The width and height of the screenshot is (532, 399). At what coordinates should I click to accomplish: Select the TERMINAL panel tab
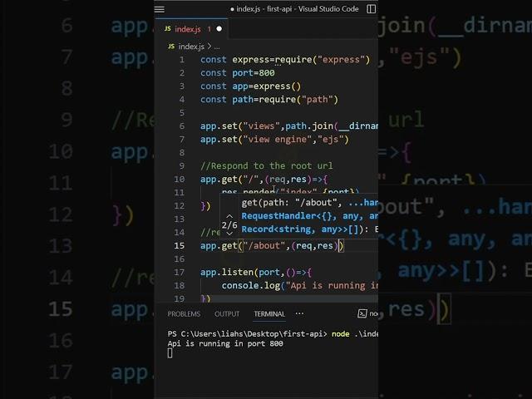click(269, 314)
